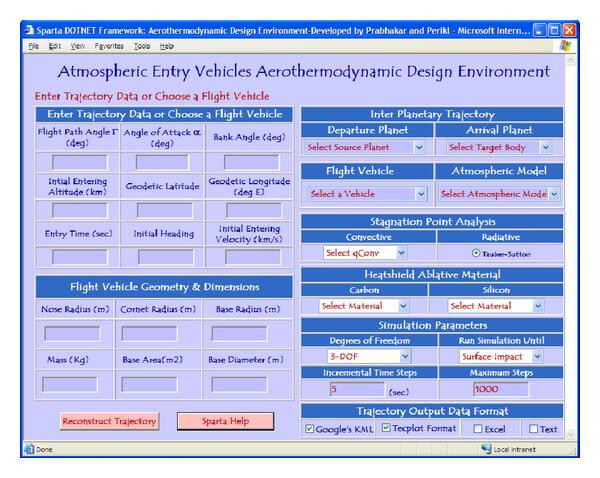The image size is (600, 478).
Task: Click the Mass (Kg) input field
Action: click(70, 384)
